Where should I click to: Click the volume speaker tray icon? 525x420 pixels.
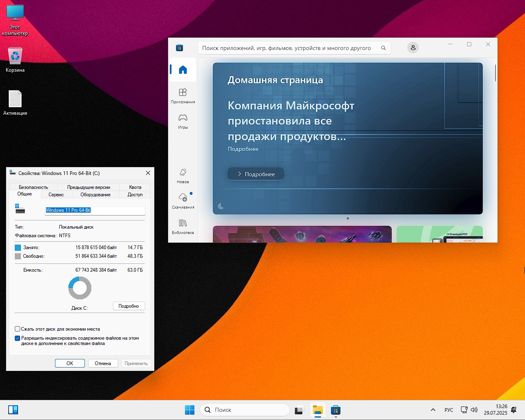tap(474, 410)
